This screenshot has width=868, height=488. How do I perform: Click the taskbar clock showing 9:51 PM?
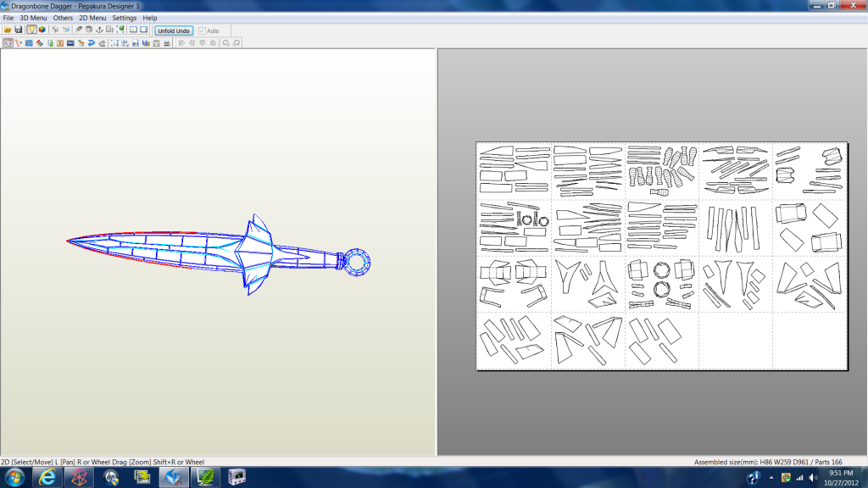pyautogui.click(x=841, y=478)
